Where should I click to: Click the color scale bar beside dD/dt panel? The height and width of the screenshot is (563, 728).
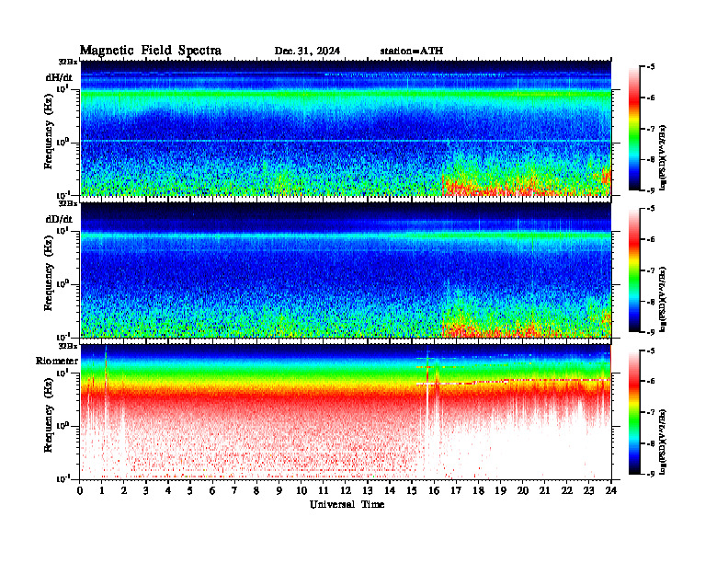coord(634,270)
